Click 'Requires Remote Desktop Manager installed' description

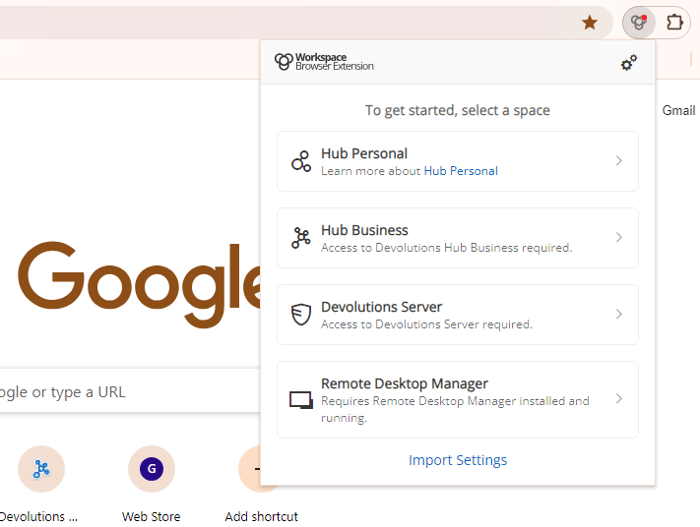(x=455, y=409)
